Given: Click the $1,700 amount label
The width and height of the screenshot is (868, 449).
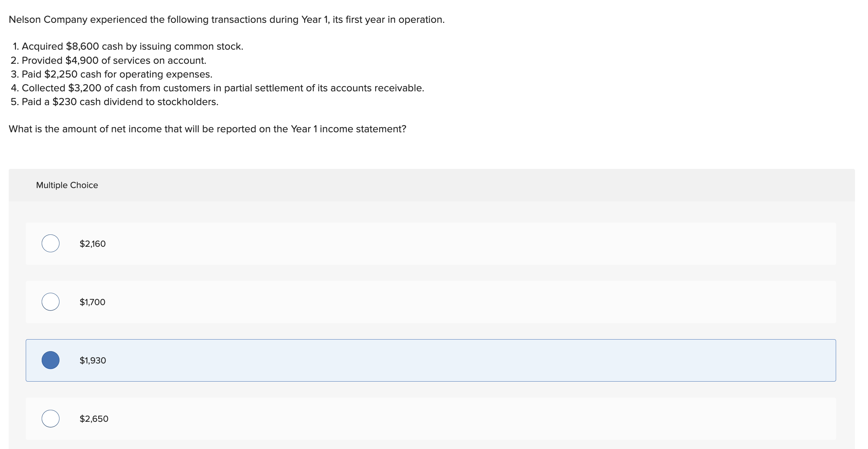Looking at the screenshot, I should [x=92, y=302].
